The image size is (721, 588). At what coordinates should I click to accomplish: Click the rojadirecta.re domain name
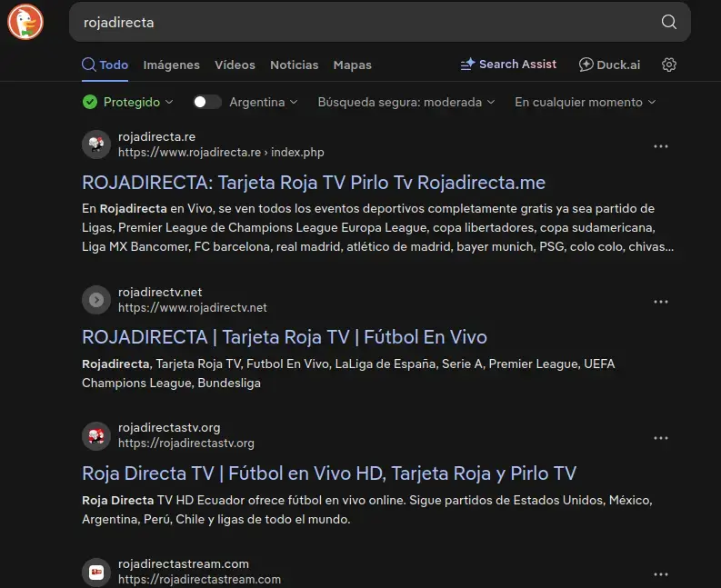point(156,136)
